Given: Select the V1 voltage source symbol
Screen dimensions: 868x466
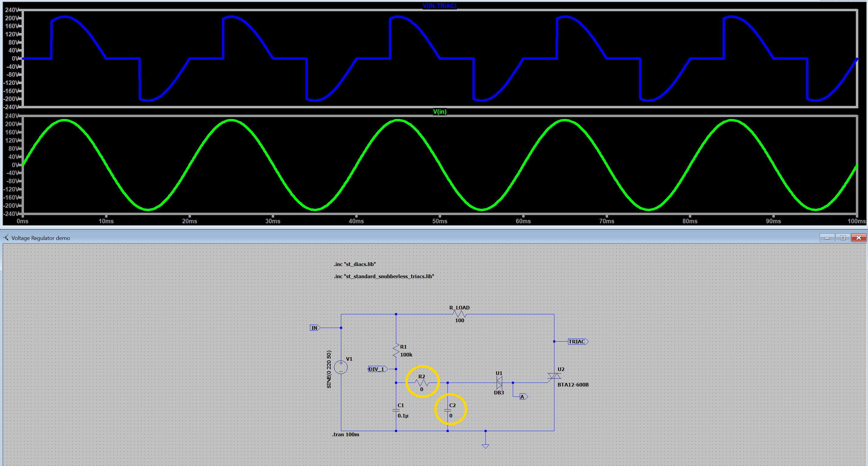Looking at the screenshot, I should coord(341,367).
